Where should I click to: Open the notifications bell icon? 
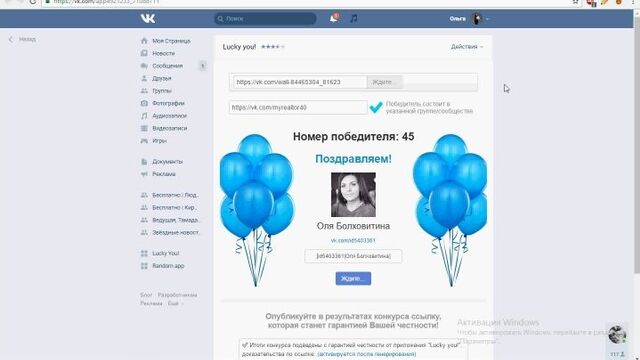coord(333,18)
